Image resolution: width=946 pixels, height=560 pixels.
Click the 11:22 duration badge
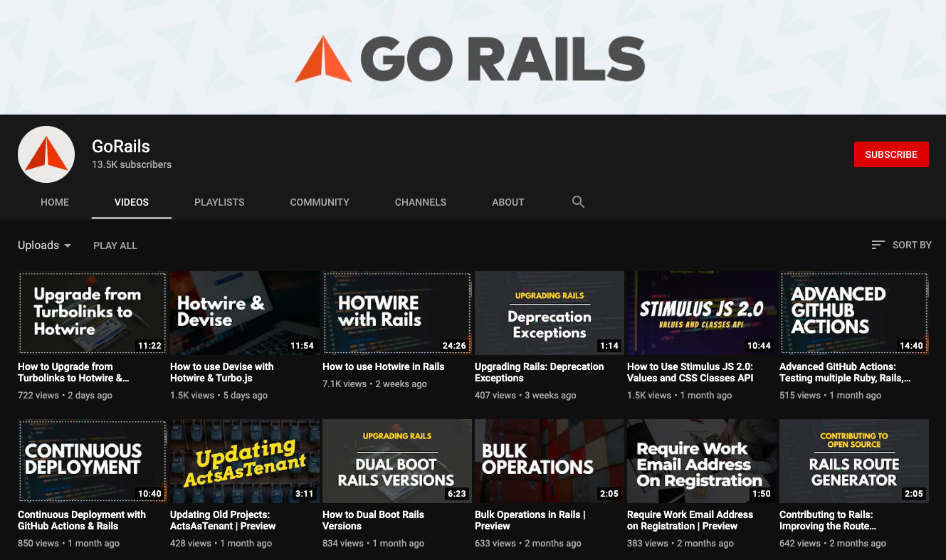pyautogui.click(x=150, y=346)
